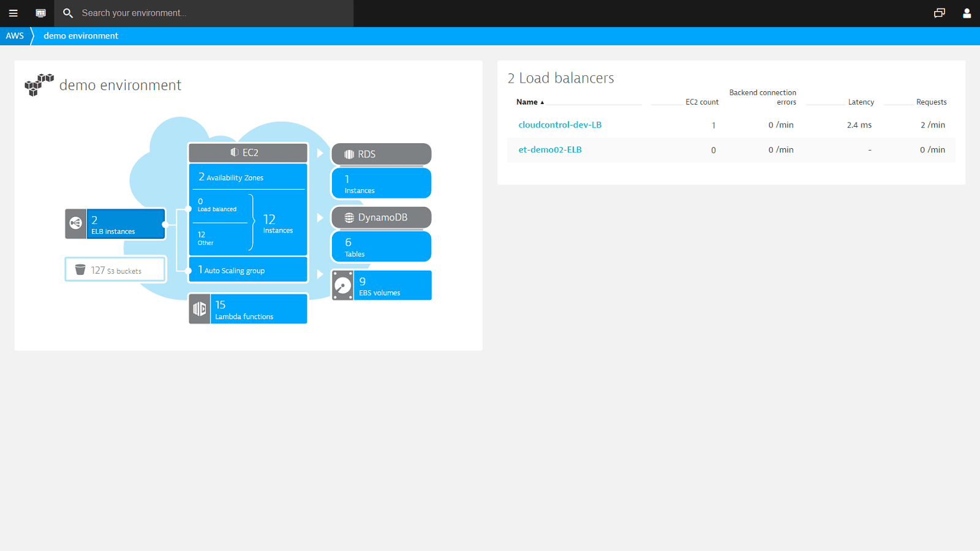Click the 2 /min requests value
980x551 pixels.
point(933,125)
